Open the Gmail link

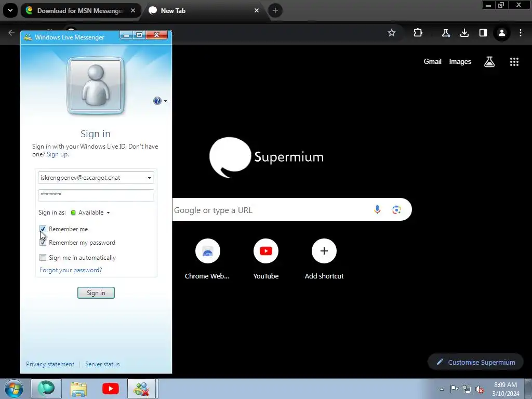(432, 61)
